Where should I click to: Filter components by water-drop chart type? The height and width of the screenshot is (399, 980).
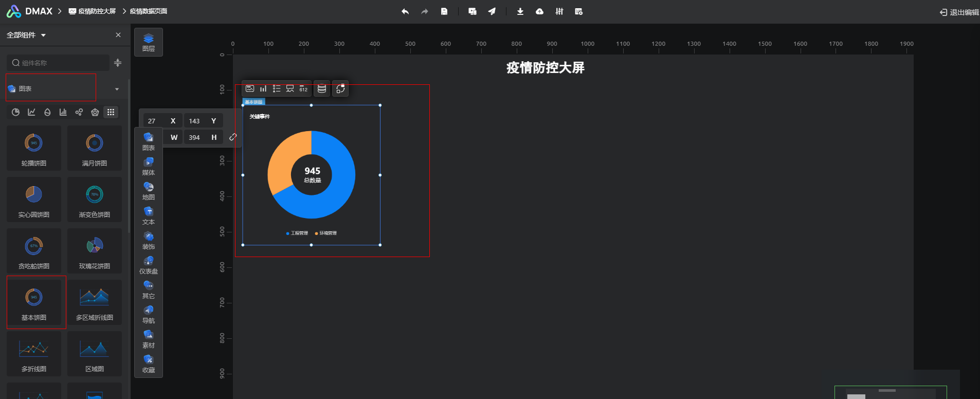click(47, 112)
